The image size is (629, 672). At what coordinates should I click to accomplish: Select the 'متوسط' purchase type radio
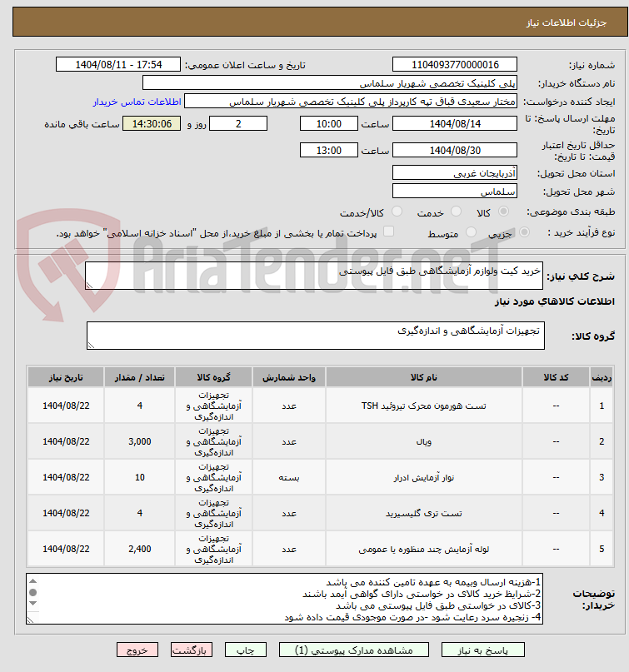(x=471, y=232)
